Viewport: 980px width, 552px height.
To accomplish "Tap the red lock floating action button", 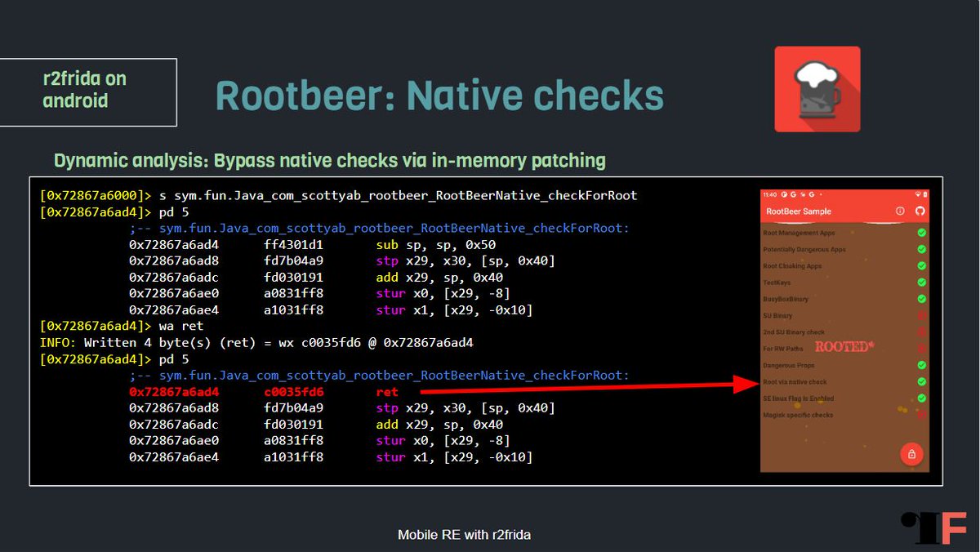I will pyautogui.click(x=912, y=453).
